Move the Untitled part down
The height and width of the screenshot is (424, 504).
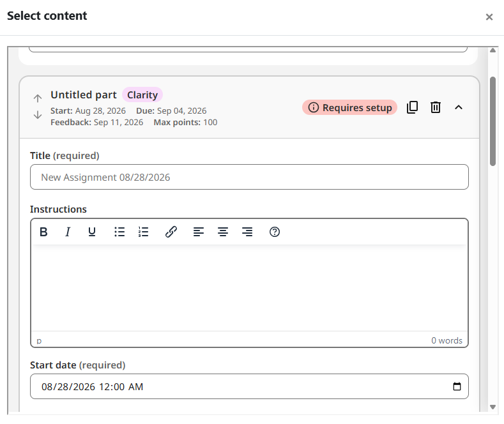38,115
